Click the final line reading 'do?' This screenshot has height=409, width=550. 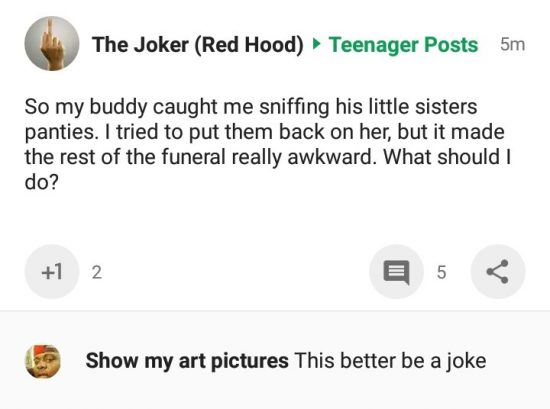(41, 182)
